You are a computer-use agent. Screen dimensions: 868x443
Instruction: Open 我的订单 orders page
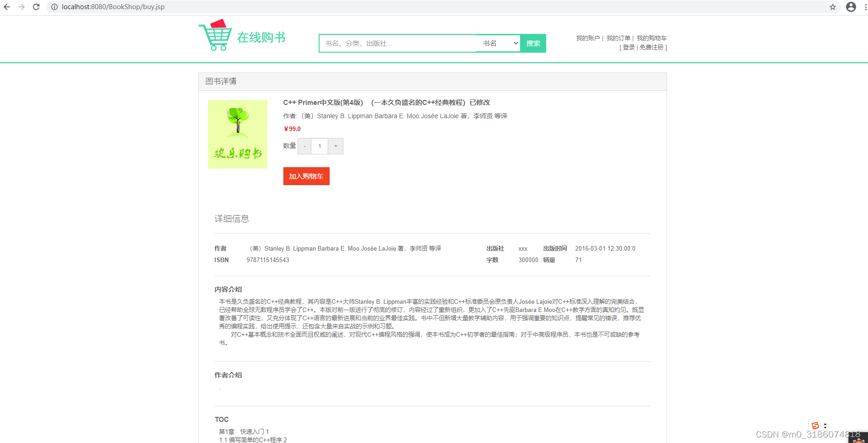click(618, 38)
